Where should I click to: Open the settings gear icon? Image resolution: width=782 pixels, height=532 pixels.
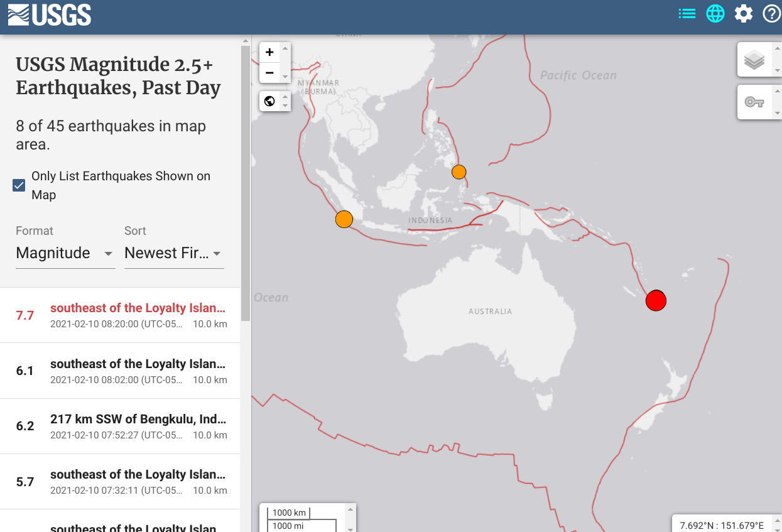(744, 14)
